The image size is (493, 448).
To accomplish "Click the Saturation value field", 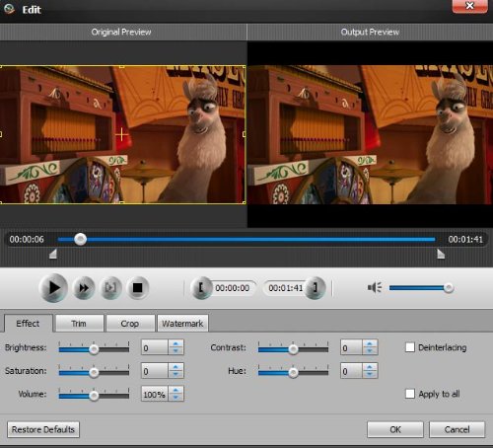I will 155,371.
